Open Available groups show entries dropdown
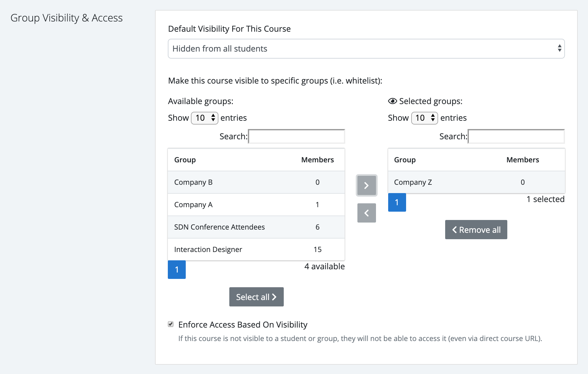588x374 pixels. point(205,118)
